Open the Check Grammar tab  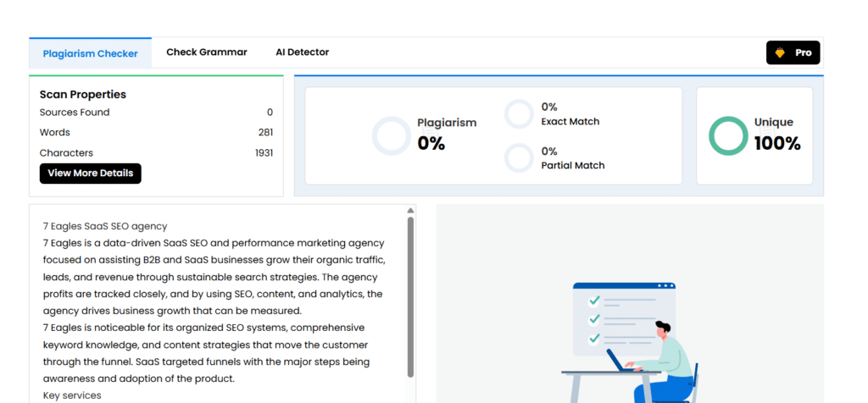coord(207,52)
